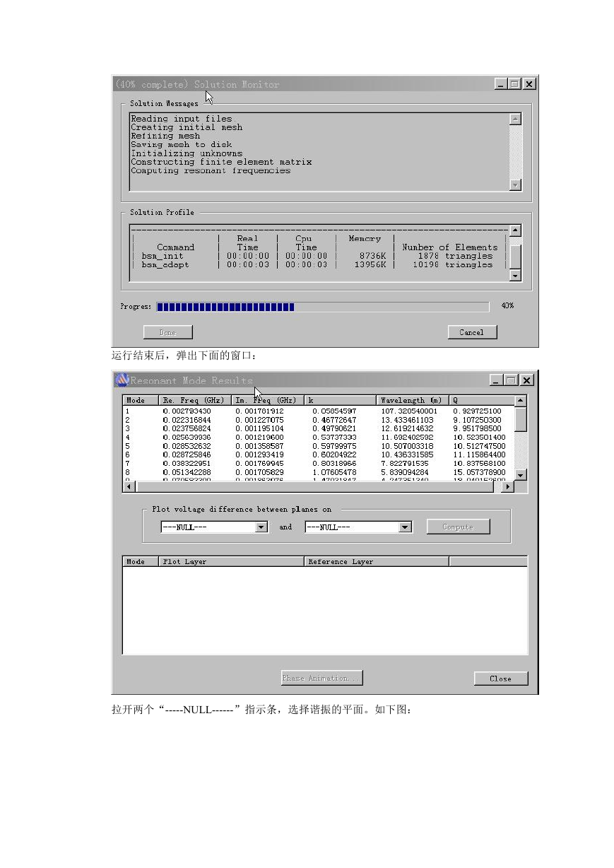The height and width of the screenshot is (868, 614).
Task: Click the 8736K memory value
Action: 372,256
